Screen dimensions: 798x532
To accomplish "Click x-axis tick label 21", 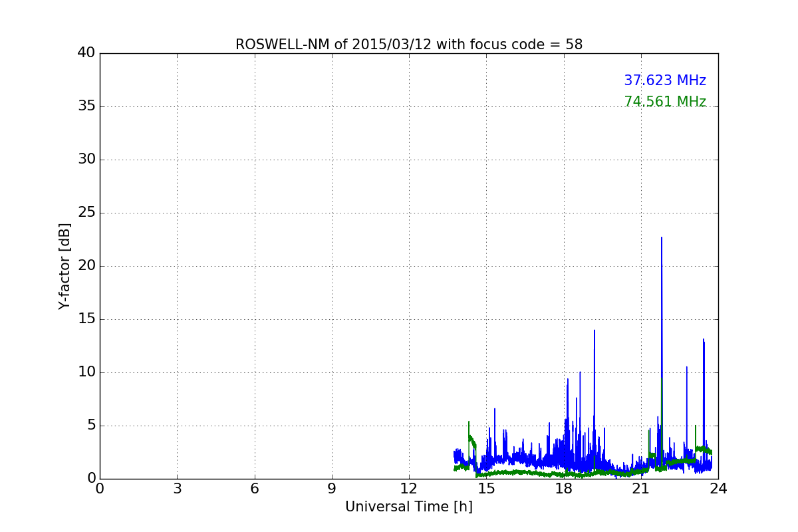I will click(641, 489).
